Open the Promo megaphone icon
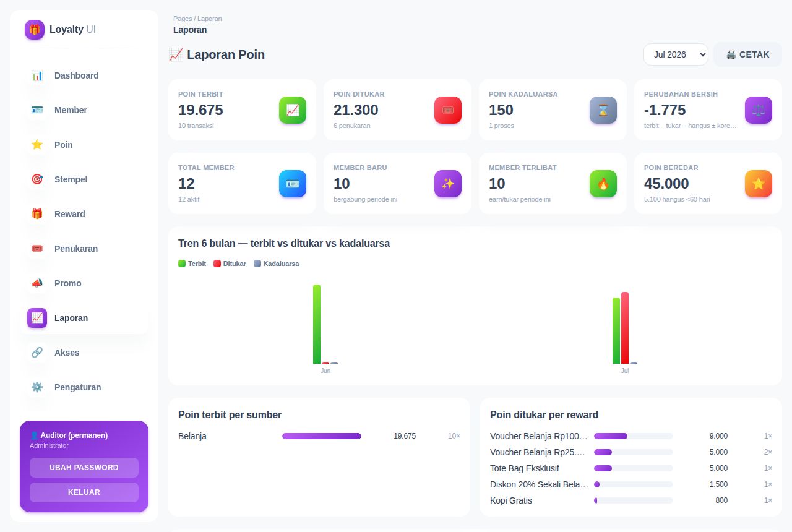This screenshot has width=792, height=532. click(x=37, y=283)
